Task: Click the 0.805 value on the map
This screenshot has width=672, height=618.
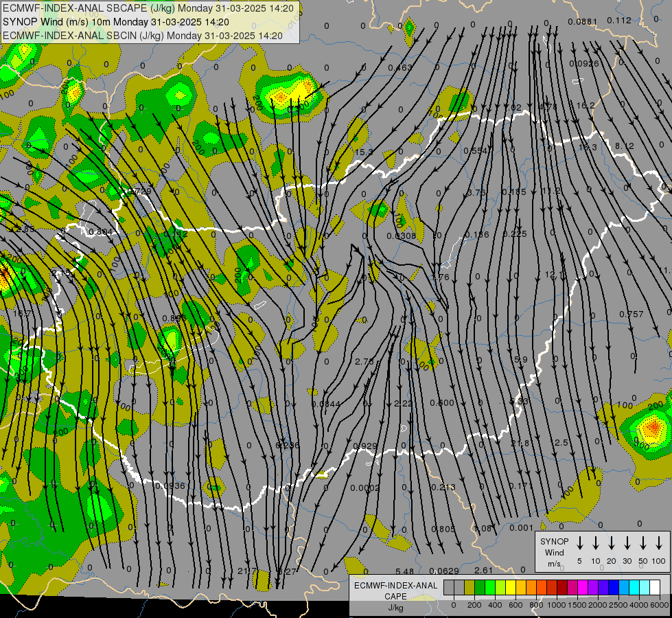Action: coord(443,529)
